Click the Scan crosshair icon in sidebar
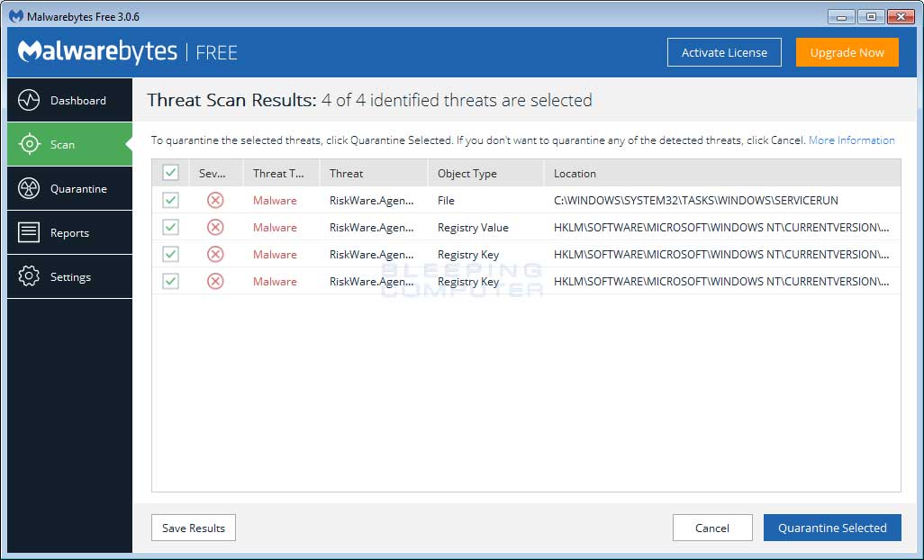Screen dimensions: 924x560 (x=29, y=144)
